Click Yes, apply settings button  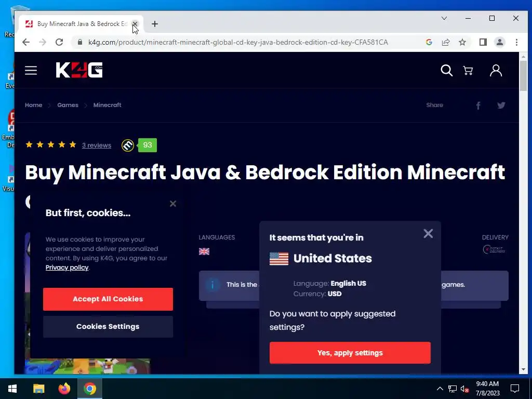click(350, 353)
